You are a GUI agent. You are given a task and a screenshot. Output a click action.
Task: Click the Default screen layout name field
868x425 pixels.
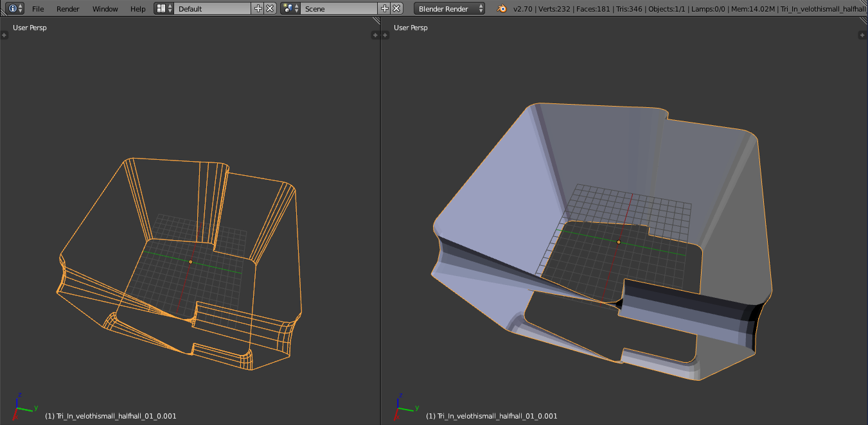tap(212, 8)
